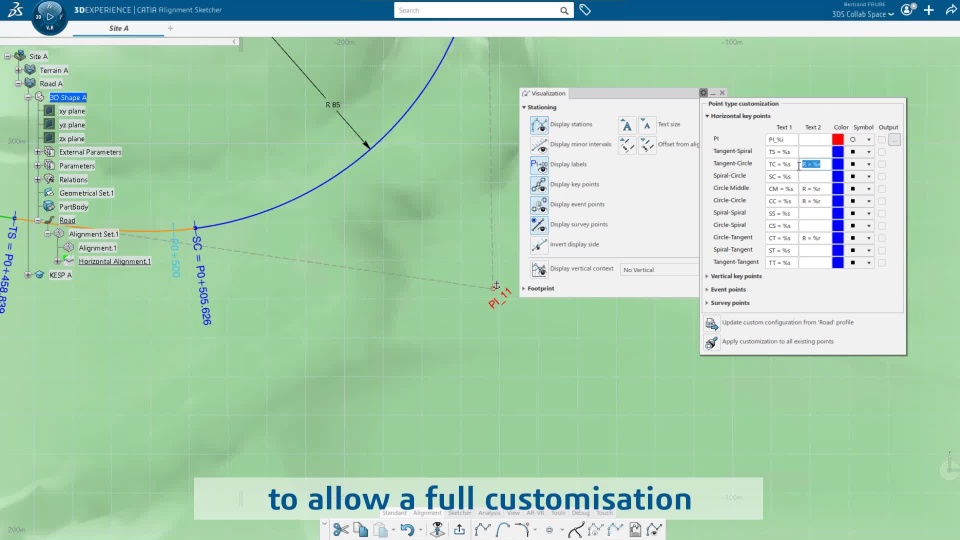Check the Output box for Tangent-Spiral row
The width and height of the screenshot is (960, 540).
coord(882,152)
